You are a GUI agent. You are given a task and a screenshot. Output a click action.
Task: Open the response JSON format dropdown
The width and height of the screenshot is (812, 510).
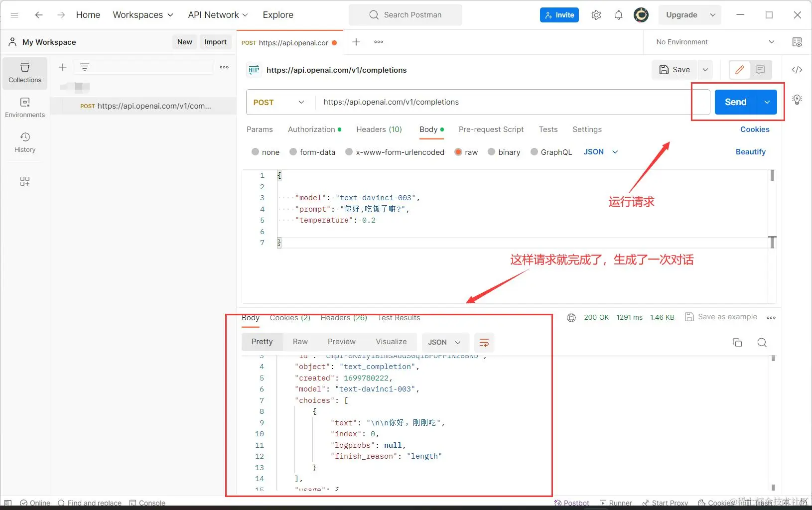coord(444,343)
